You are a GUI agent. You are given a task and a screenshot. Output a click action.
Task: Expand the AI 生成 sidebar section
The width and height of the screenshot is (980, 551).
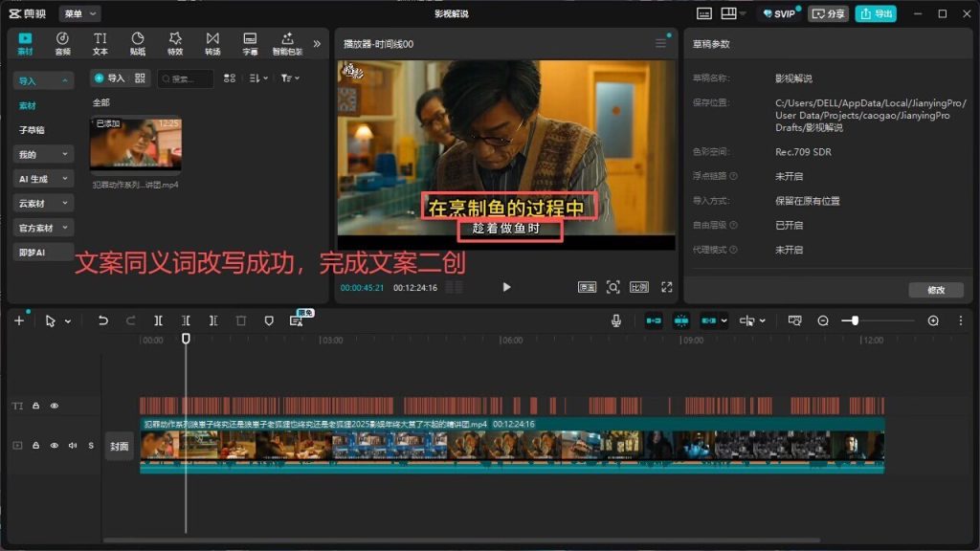point(42,179)
